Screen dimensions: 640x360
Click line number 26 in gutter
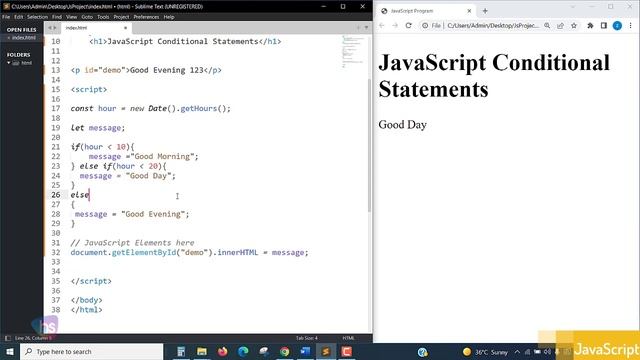click(x=56, y=195)
